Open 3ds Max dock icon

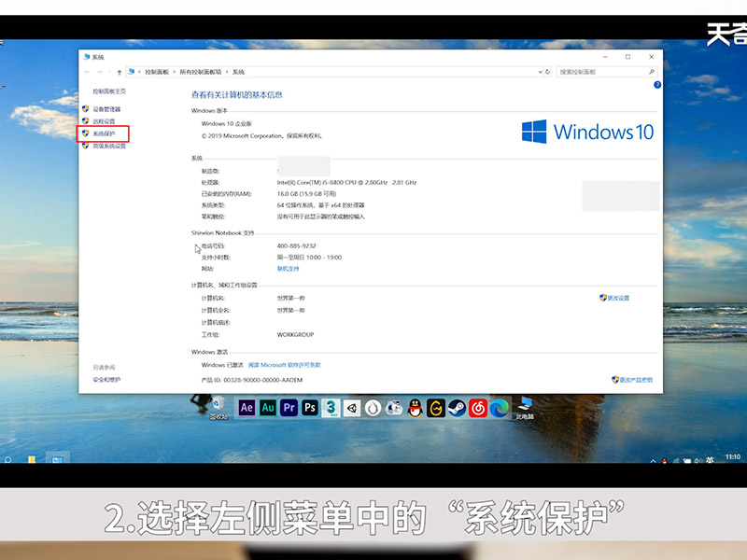pos(331,408)
